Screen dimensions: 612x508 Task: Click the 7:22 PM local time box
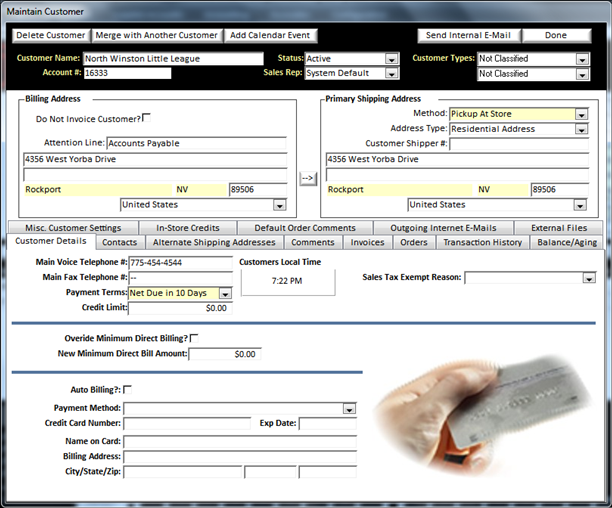(x=288, y=281)
